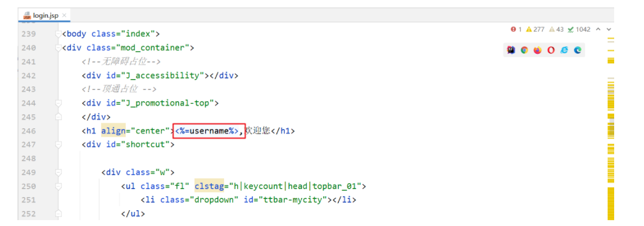Open page in built-in IDE preview icon
The height and width of the screenshot is (226, 644).
(x=511, y=50)
